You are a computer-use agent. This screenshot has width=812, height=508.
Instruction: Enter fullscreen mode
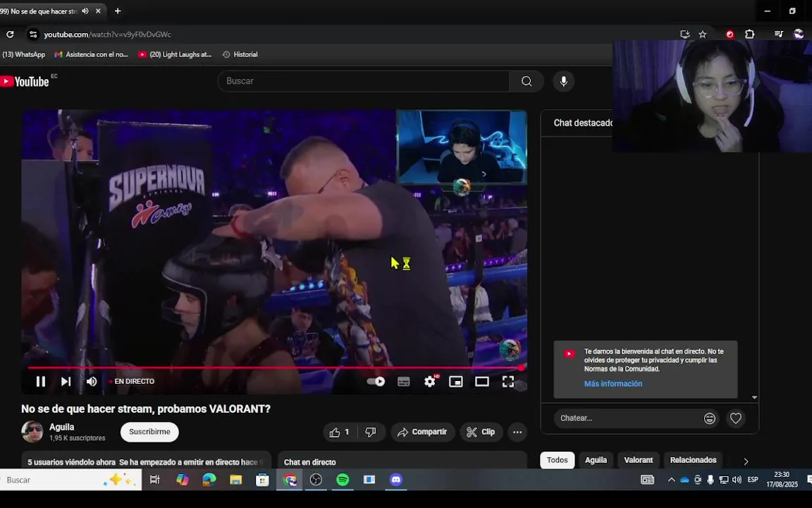click(x=508, y=382)
